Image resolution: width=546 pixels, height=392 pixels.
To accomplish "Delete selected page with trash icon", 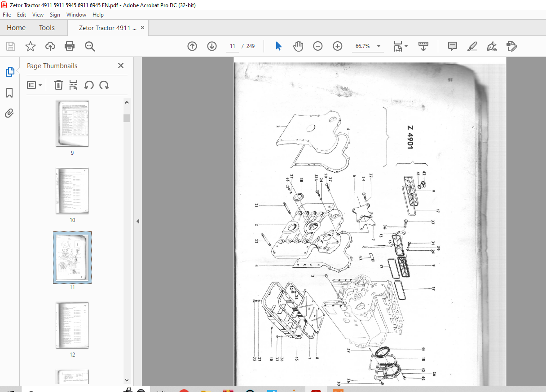I will click(58, 85).
